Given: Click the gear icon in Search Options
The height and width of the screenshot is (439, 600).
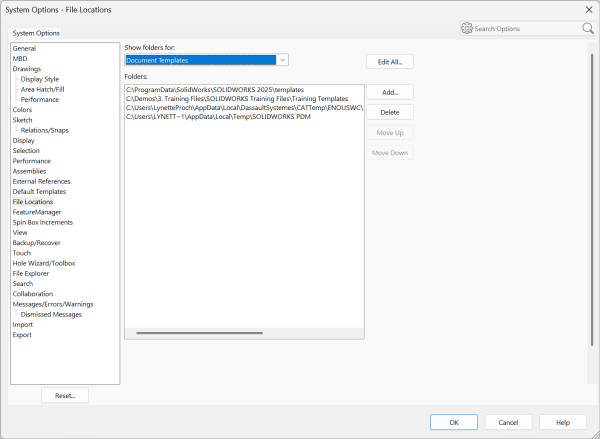Looking at the screenshot, I should [x=467, y=29].
